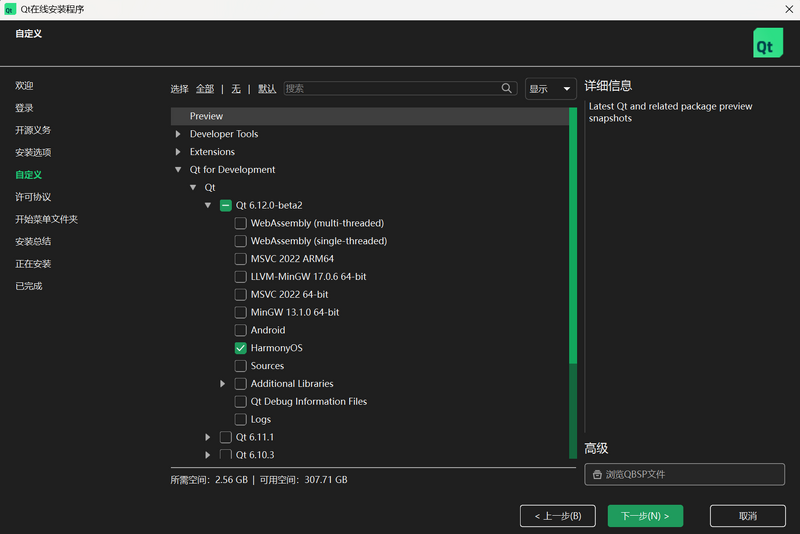
Task: Toggle the Qt 6.12.0-beta2 partial checkbox
Action: (x=226, y=205)
